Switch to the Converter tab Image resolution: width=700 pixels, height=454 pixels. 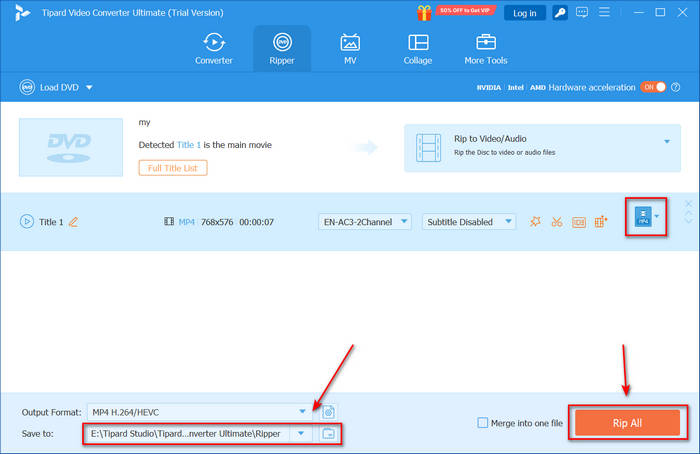213,49
